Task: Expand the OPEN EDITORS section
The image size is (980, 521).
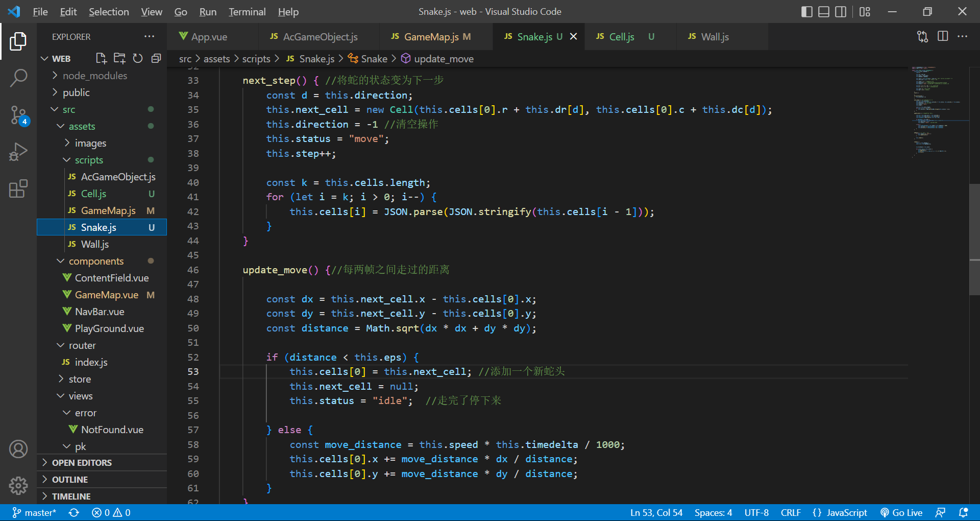Action: pyautogui.click(x=102, y=462)
